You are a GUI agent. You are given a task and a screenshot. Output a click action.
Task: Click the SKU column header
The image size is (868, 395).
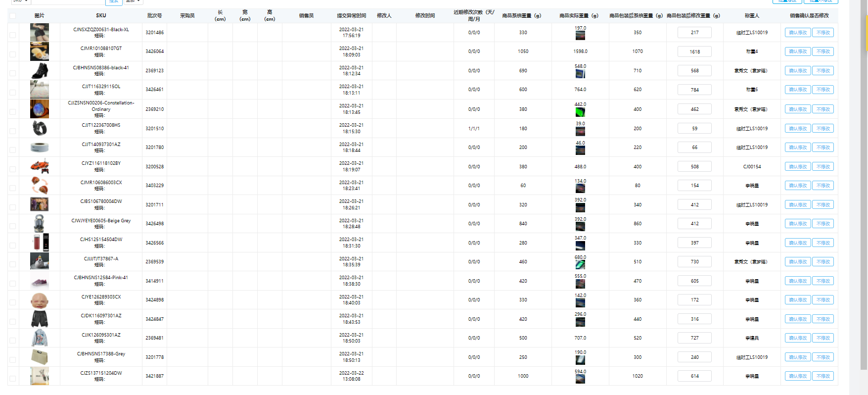click(x=101, y=16)
